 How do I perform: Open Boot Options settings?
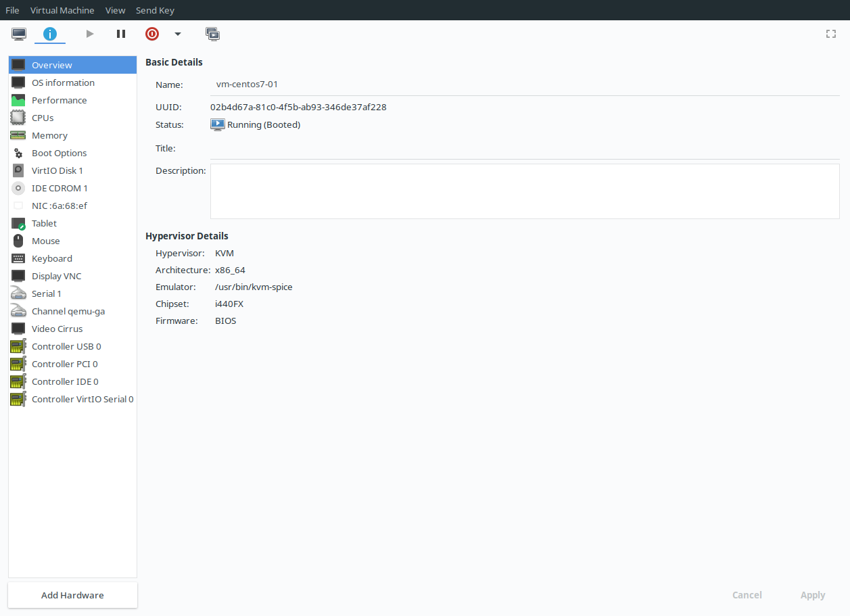59,153
